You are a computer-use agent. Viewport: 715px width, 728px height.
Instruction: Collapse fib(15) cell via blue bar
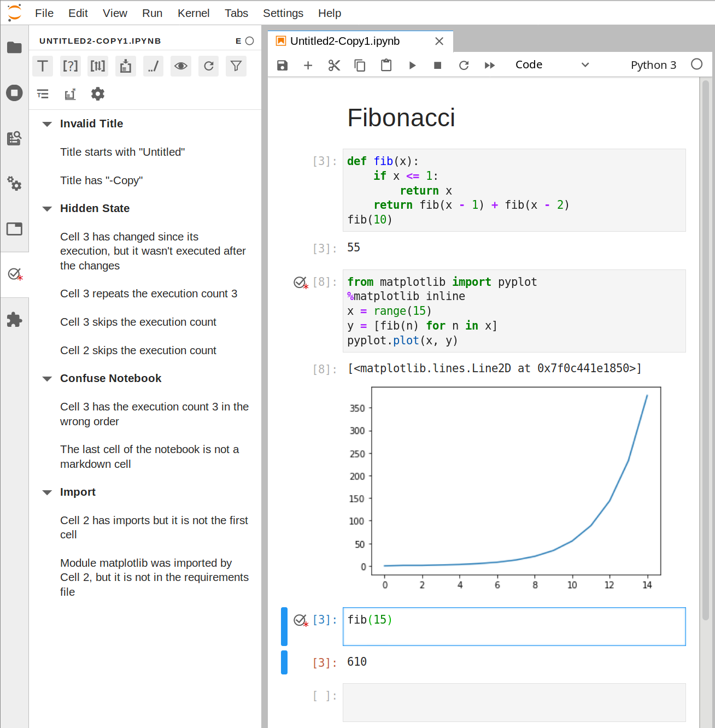click(x=284, y=626)
